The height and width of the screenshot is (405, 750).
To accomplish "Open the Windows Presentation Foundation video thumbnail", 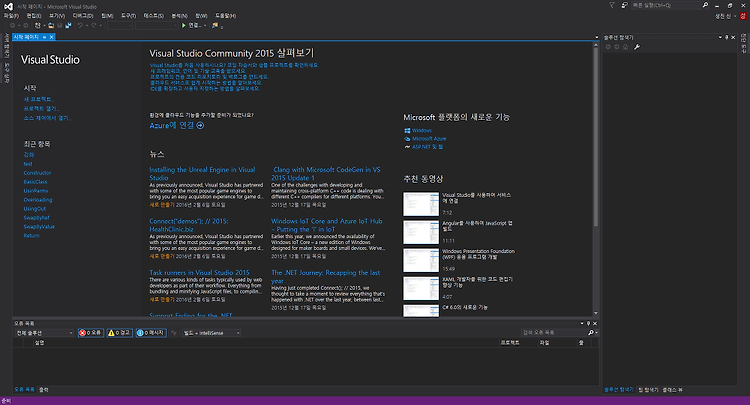I will coord(421,261).
